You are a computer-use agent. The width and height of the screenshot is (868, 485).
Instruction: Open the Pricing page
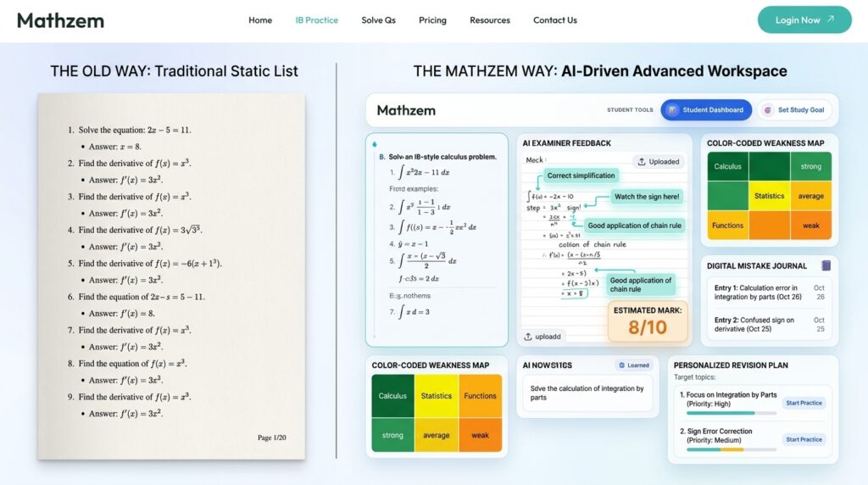432,20
